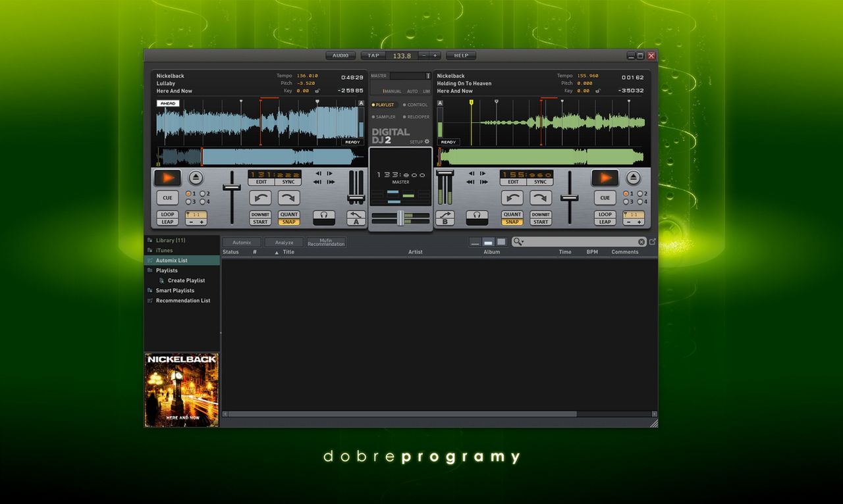Click deck A pitch bend down arrow
This screenshot has height=504, width=843.
[x=260, y=198]
